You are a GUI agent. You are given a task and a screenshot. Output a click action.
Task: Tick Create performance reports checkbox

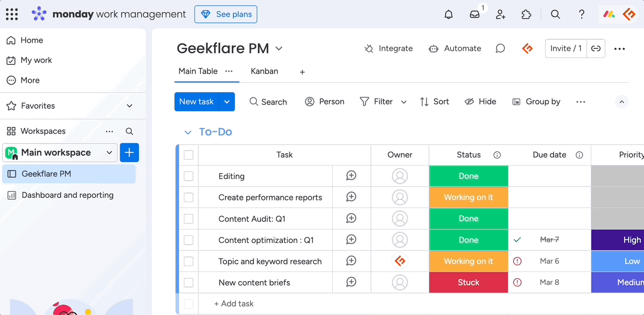[x=189, y=197]
